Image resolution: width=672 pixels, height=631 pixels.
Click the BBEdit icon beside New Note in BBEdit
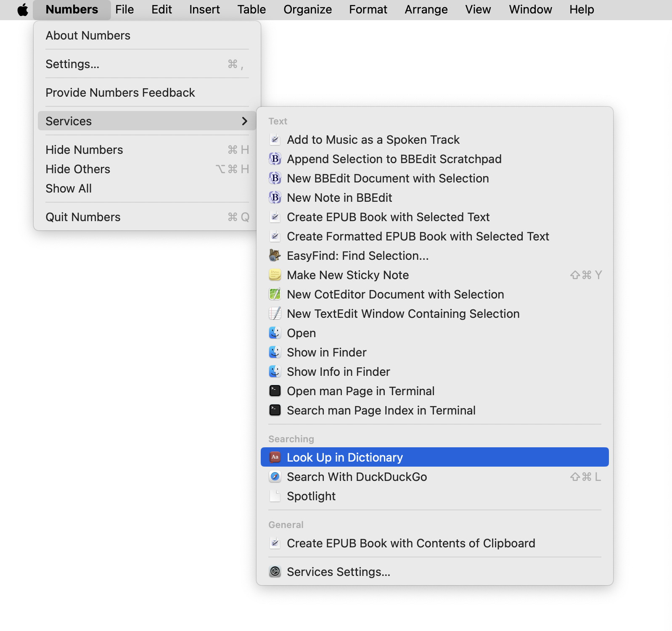coord(275,198)
